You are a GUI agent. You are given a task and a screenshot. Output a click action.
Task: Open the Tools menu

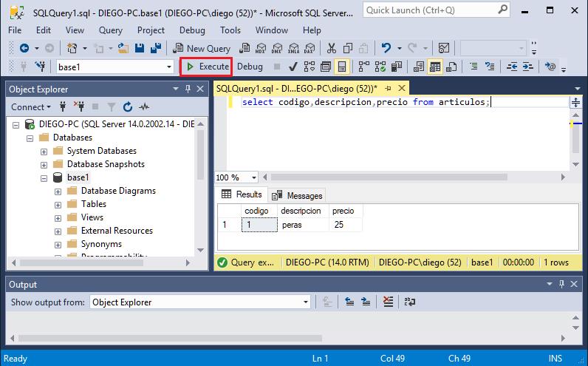click(230, 30)
